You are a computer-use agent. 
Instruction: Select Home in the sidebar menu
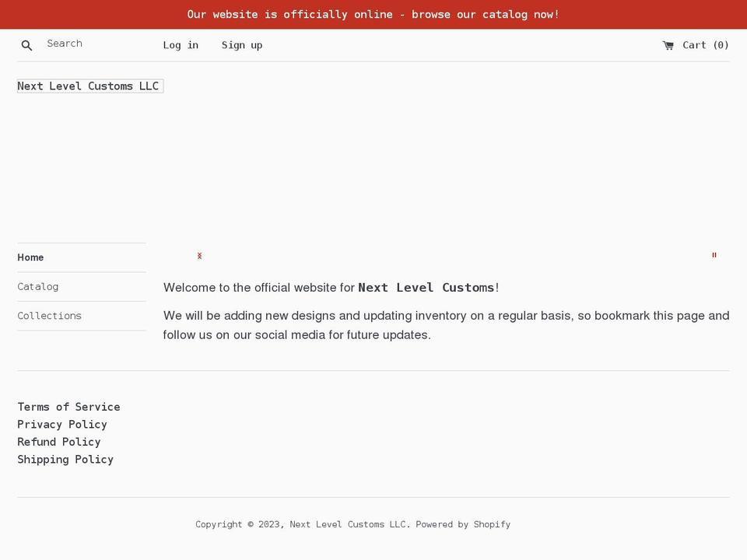tap(30, 257)
